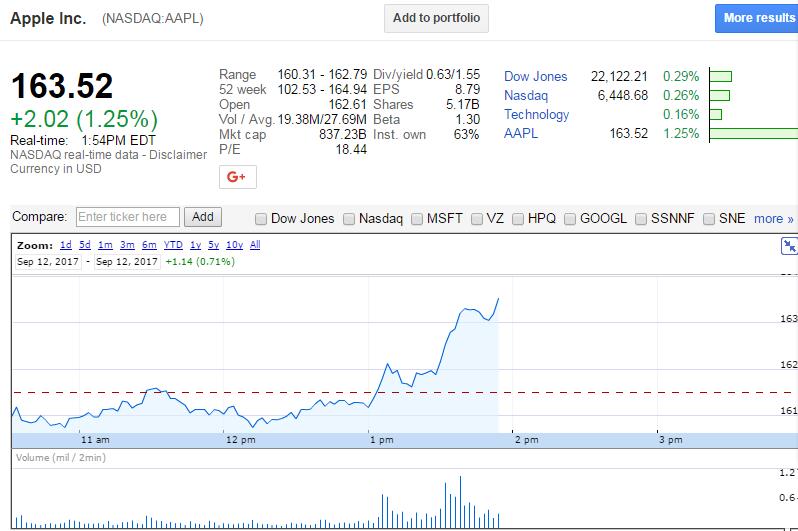This screenshot has height=531, width=798.
Task: Click the Beta value 1.30
Action: (x=468, y=119)
